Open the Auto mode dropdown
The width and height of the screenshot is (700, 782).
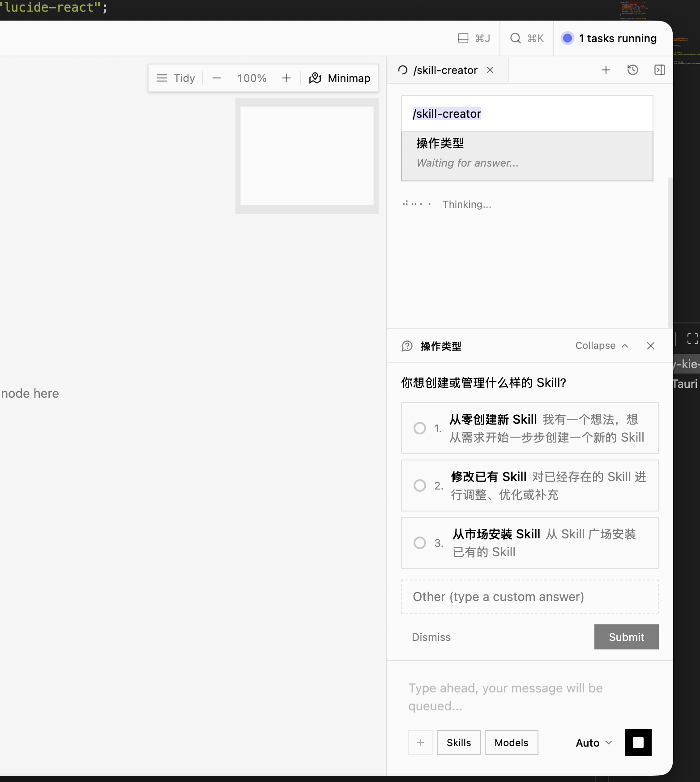[593, 743]
